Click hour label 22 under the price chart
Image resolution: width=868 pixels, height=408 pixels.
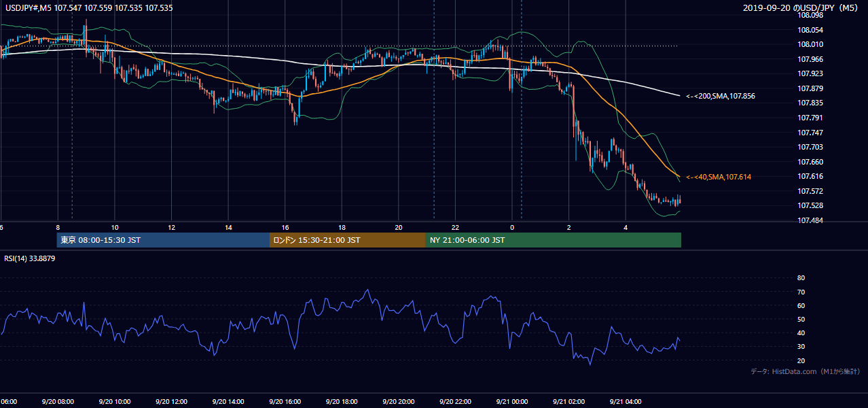pos(455,227)
